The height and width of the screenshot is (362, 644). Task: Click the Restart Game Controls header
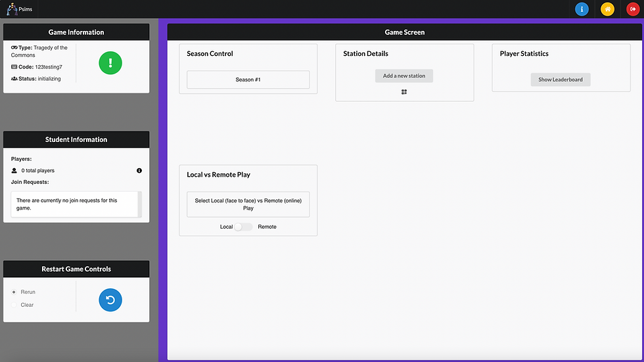click(76, 269)
